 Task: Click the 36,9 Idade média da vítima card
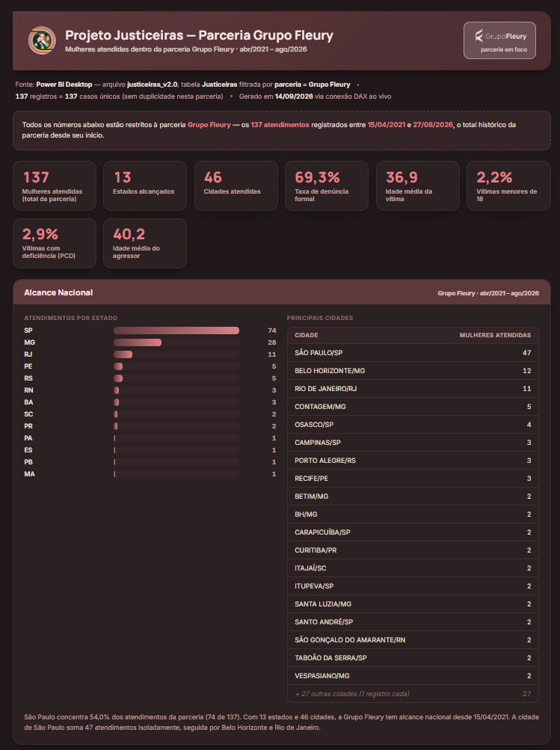click(x=418, y=185)
